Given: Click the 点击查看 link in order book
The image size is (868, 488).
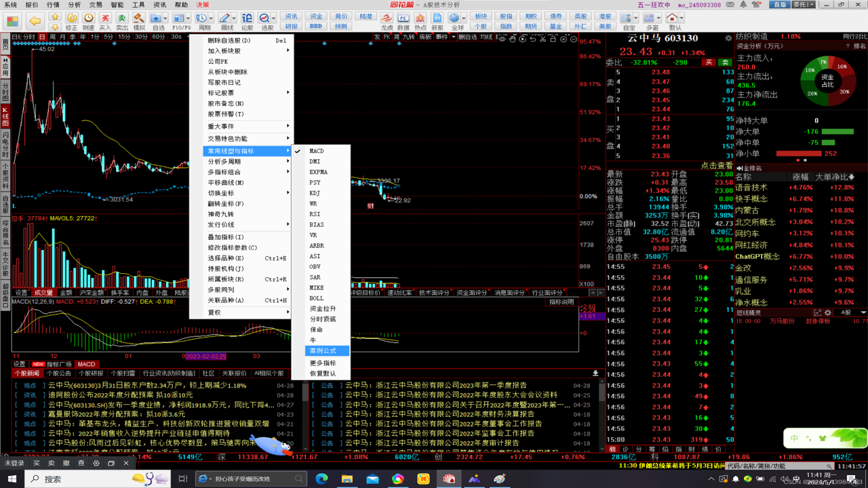Looking at the screenshot, I should (717, 165).
